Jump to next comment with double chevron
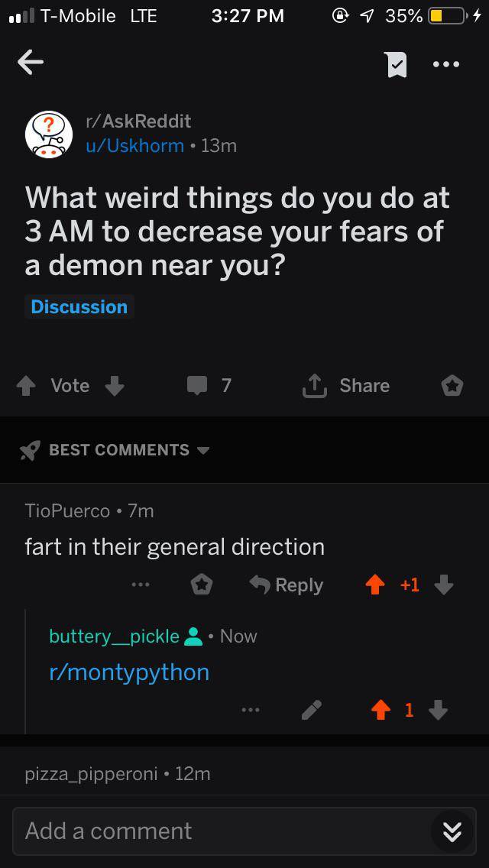 (452, 831)
